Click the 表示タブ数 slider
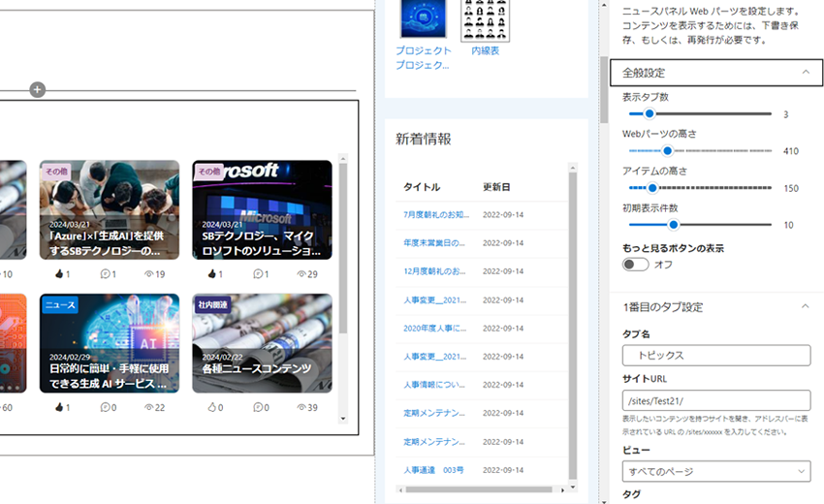The image size is (824, 504). (x=700, y=113)
